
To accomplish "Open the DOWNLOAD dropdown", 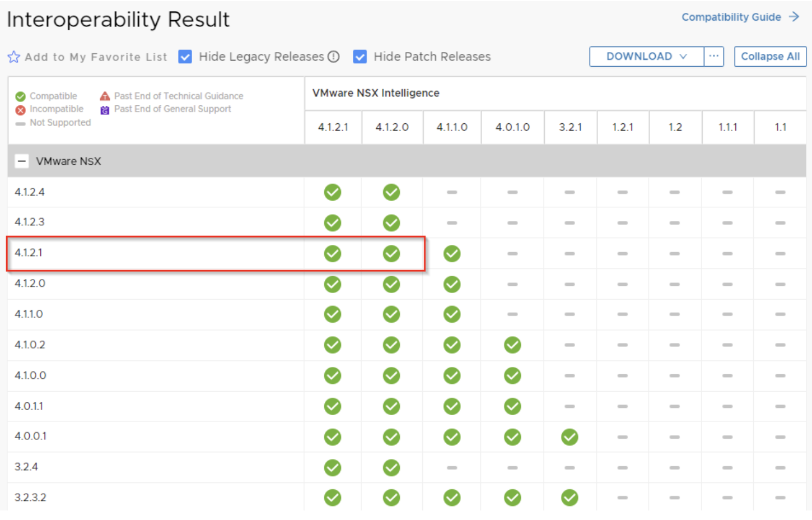I will [x=647, y=57].
